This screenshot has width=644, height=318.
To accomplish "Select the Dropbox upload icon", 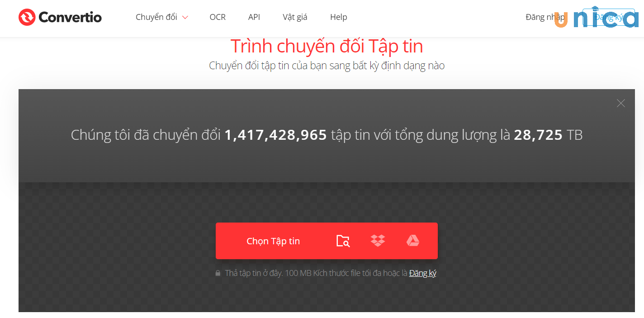I will [x=378, y=240].
